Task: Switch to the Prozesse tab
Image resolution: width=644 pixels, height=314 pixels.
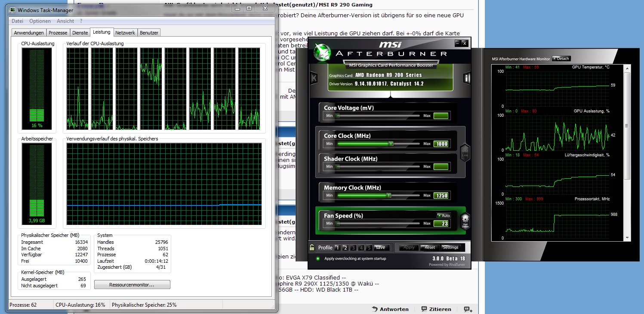Action: (x=58, y=33)
